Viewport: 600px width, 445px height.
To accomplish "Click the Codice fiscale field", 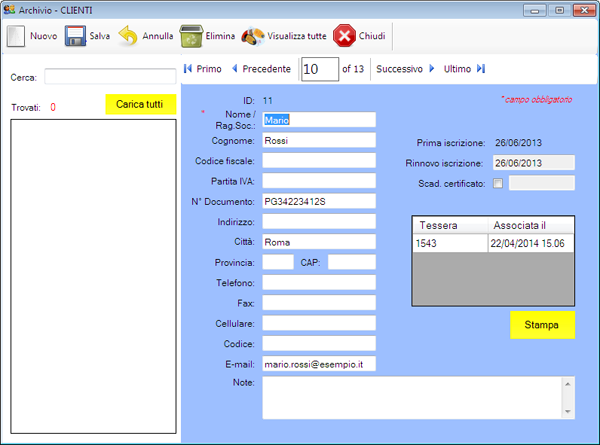I will [x=319, y=160].
